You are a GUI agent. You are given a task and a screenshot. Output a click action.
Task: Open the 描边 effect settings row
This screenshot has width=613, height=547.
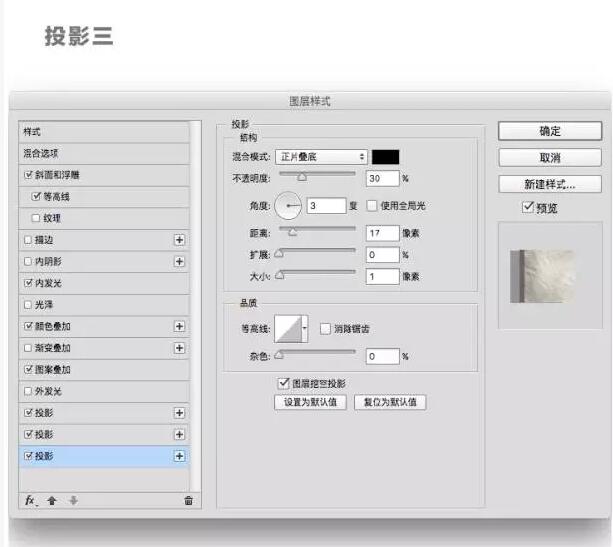(104, 240)
